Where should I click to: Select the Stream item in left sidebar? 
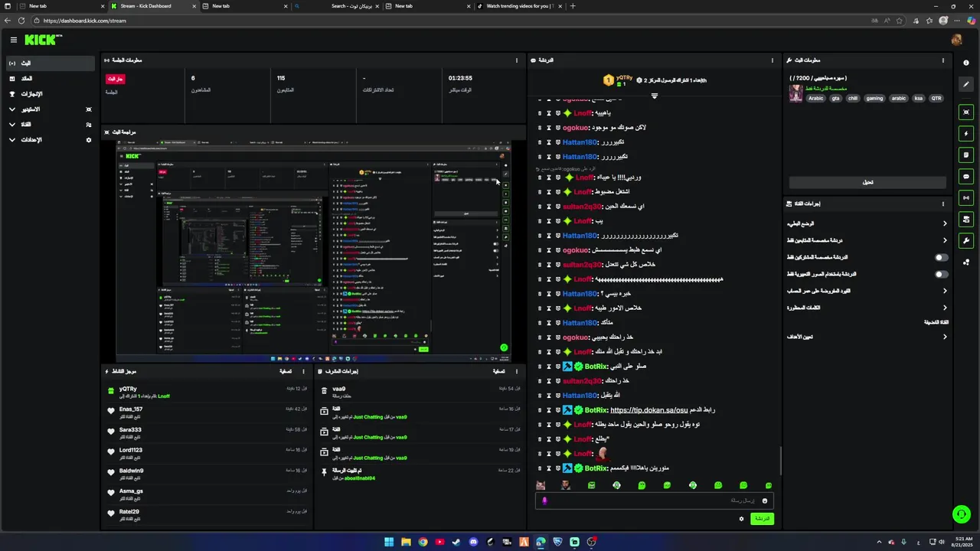(51, 63)
